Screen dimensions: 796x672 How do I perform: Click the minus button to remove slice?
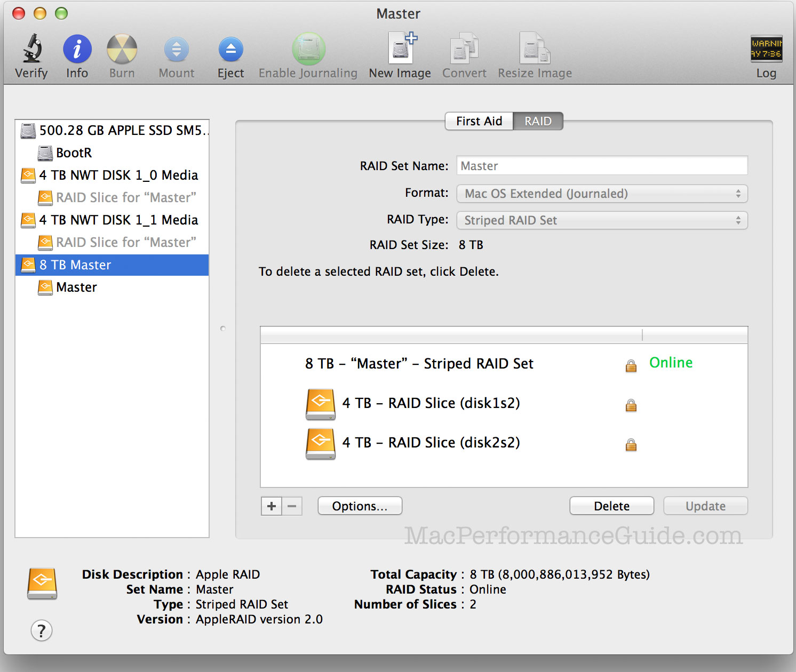292,506
